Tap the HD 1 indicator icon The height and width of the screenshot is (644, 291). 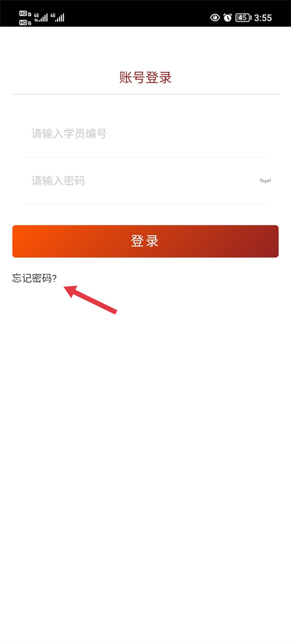(25, 14)
